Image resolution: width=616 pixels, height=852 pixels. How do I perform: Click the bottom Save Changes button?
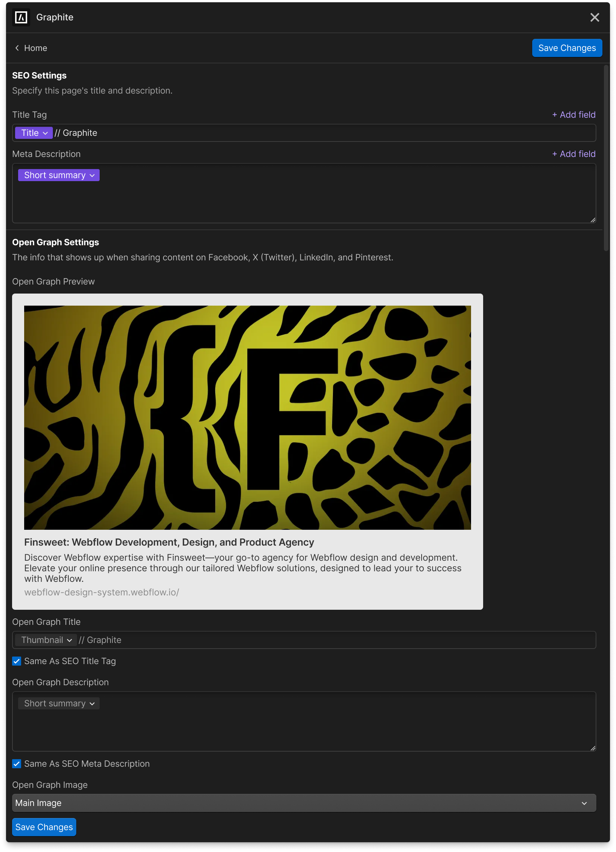click(x=44, y=827)
